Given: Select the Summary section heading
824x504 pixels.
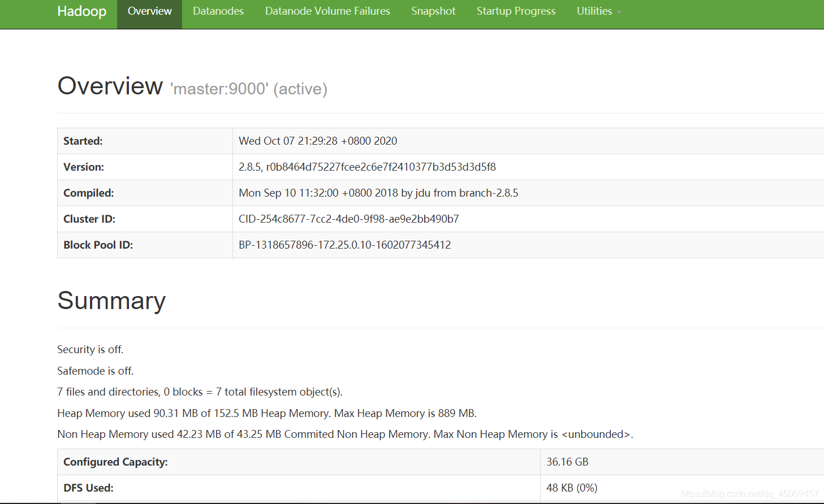Looking at the screenshot, I should pyautogui.click(x=111, y=301).
